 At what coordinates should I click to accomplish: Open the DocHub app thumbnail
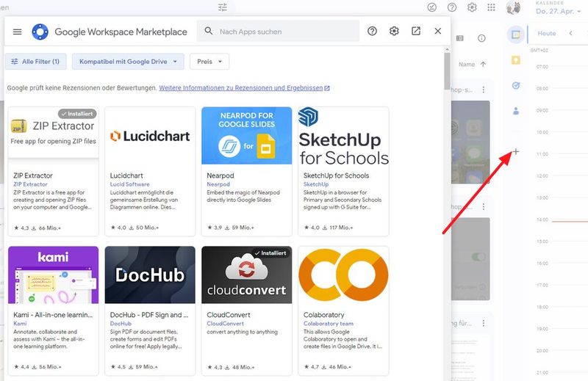[x=150, y=275]
